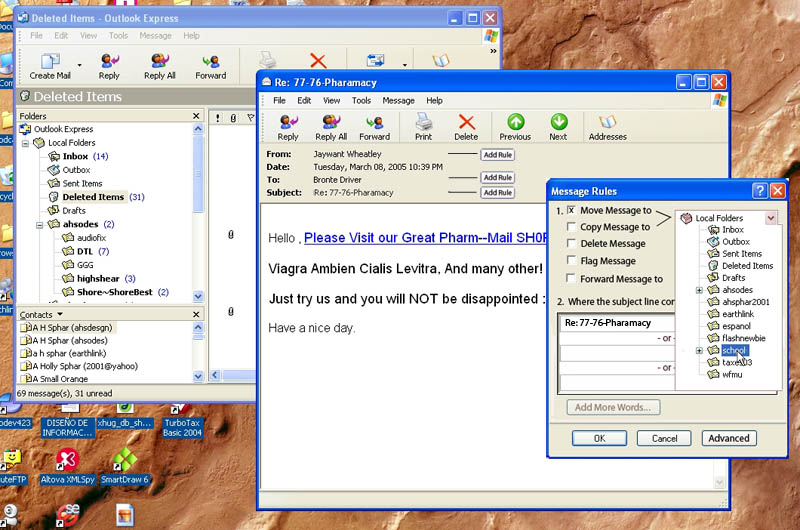Select DTL (7) subfolder
800x530 pixels.
[x=86, y=251]
